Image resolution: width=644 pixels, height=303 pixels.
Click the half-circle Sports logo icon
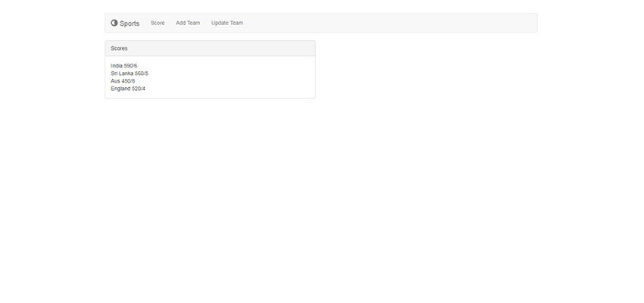[114, 23]
